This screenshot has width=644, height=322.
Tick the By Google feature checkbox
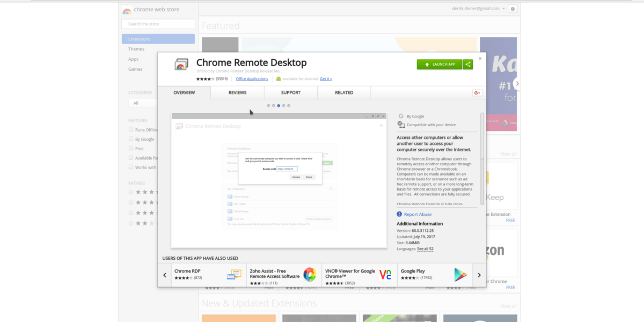[131, 139]
